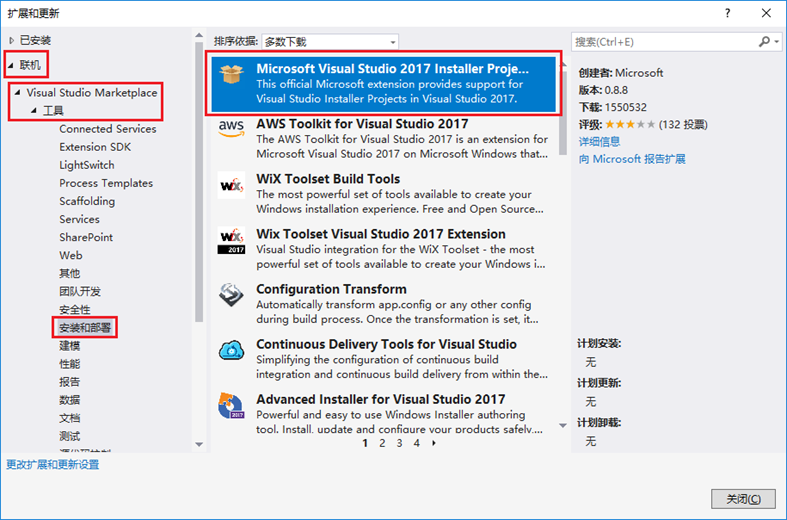Select 其他 category
Viewport: 787px width, 520px height.
pyautogui.click(x=69, y=274)
